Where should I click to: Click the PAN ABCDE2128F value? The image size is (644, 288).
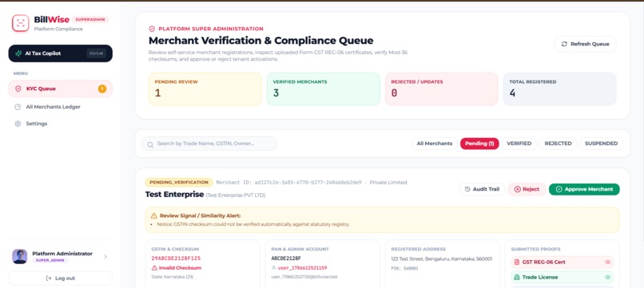(286, 258)
